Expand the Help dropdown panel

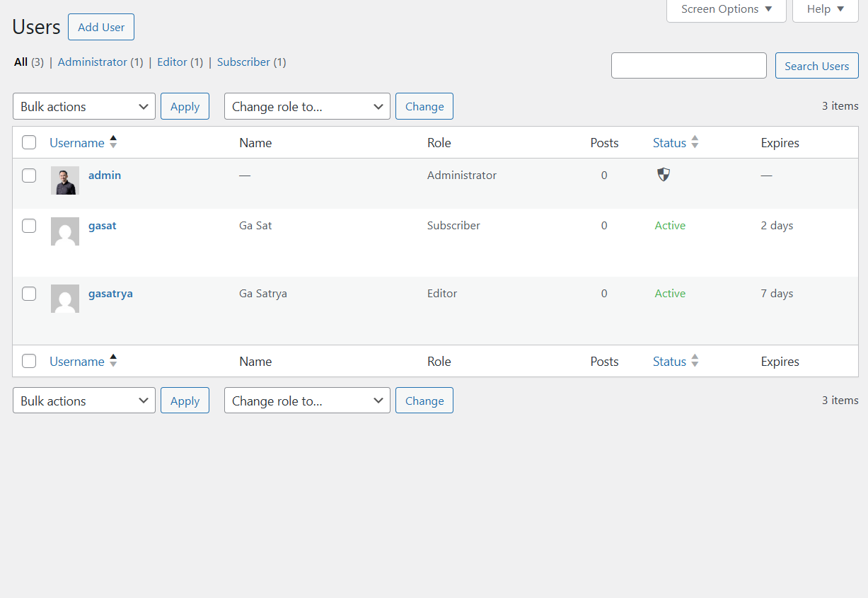click(x=824, y=9)
